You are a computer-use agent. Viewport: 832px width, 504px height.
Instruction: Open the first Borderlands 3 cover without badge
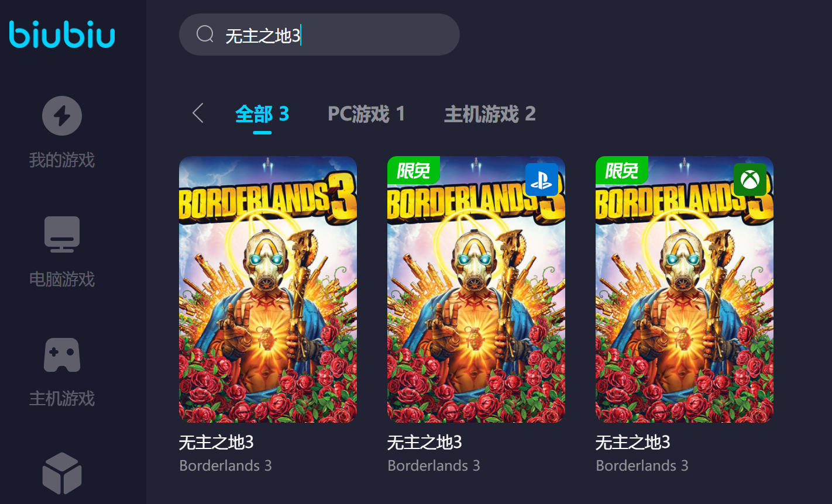coord(268,289)
